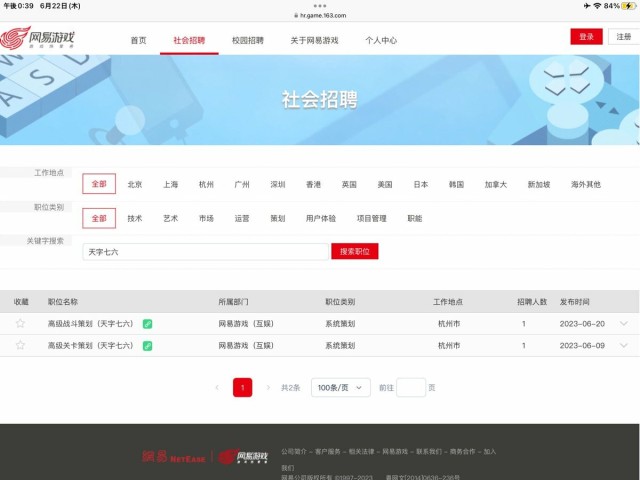640x480 pixels.
Task: Filter location by 上海
Action: pyautogui.click(x=171, y=184)
